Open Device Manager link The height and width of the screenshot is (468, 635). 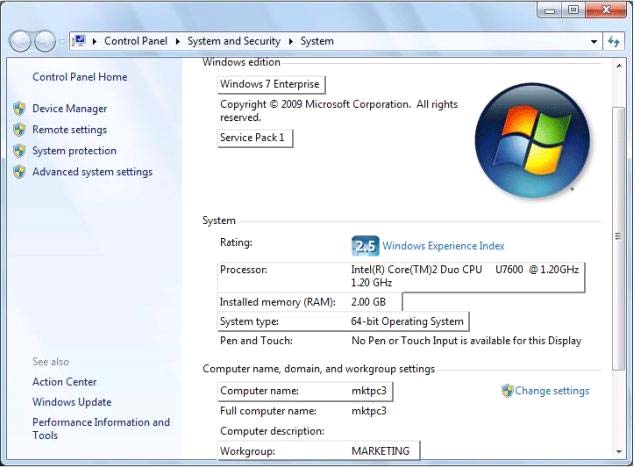70,108
